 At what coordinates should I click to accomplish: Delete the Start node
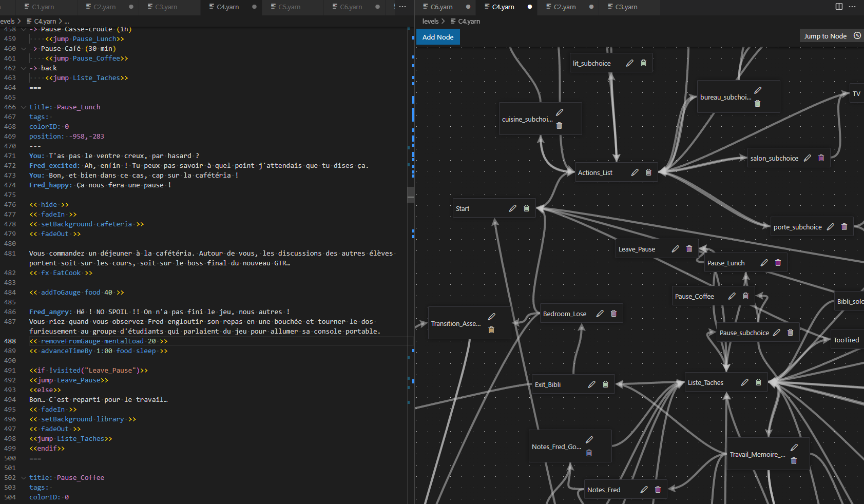tap(526, 208)
